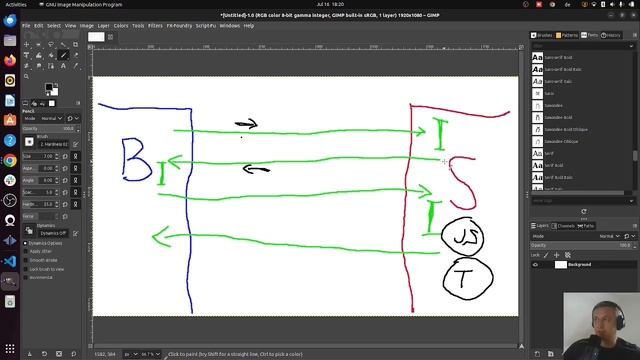Select the active Pencil tool icon
The width and height of the screenshot is (640, 360).
(x=63, y=55)
